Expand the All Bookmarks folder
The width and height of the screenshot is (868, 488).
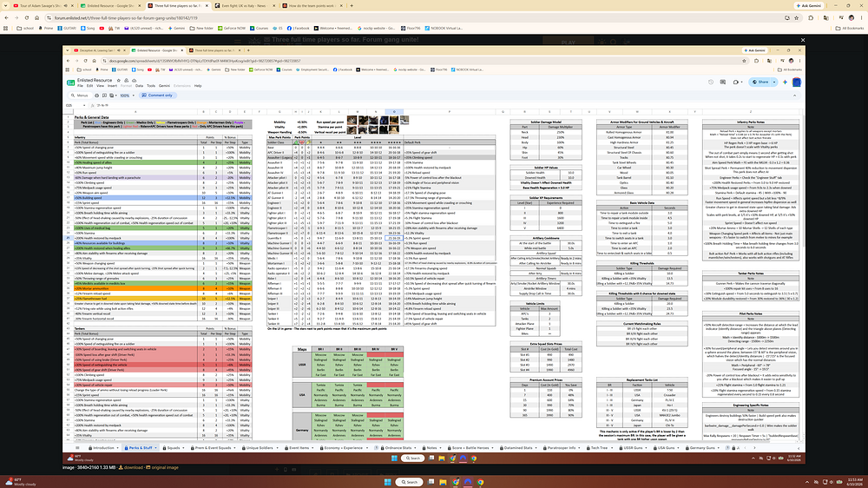point(850,28)
